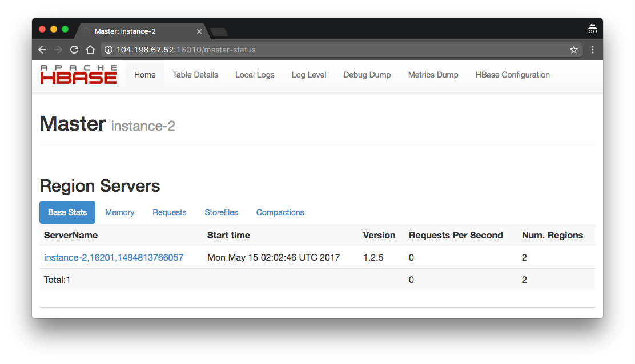Switch to the Storefiles tab
Image resolution: width=635 pixels, height=364 pixels.
point(221,212)
